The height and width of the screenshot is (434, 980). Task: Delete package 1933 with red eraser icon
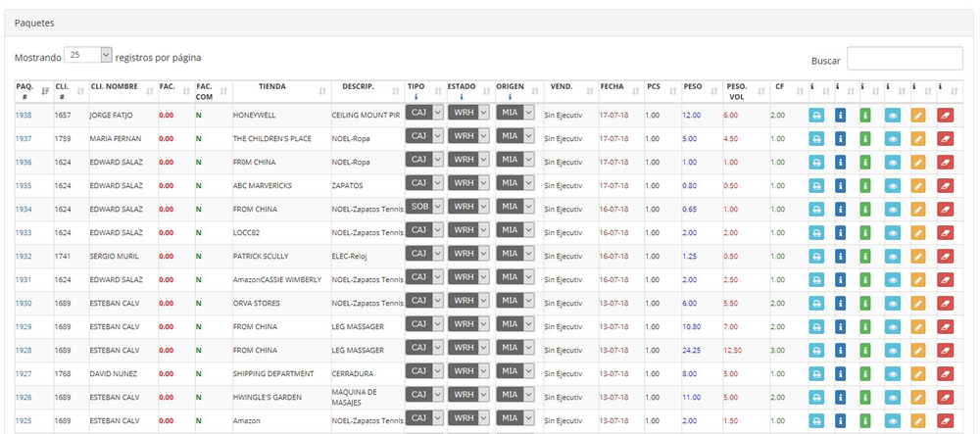pyautogui.click(x=946, y=233)
